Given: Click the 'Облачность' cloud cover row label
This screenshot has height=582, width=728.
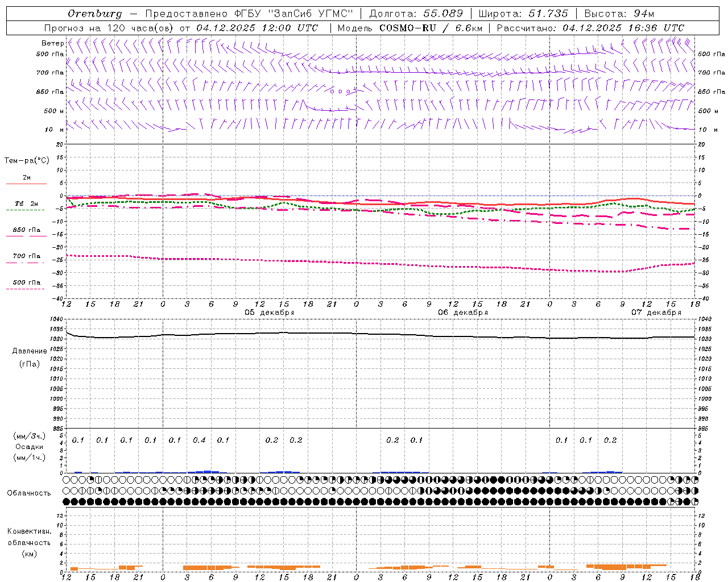Looking at the screenshot, I should point(29,493).
